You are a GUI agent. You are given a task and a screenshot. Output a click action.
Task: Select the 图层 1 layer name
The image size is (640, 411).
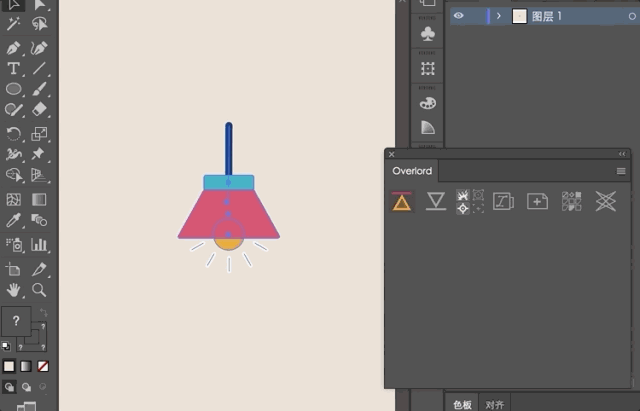(x=547, y=16)
